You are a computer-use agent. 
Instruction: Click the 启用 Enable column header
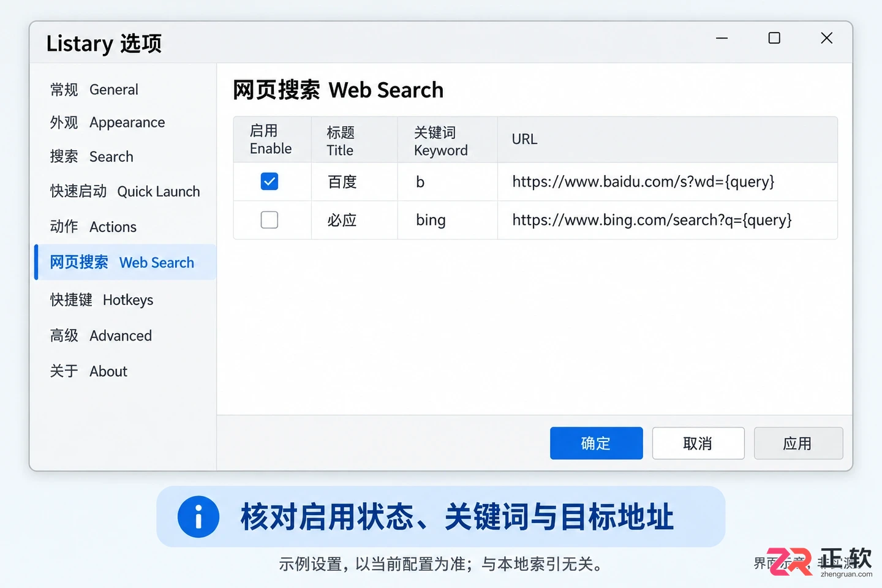272,140
